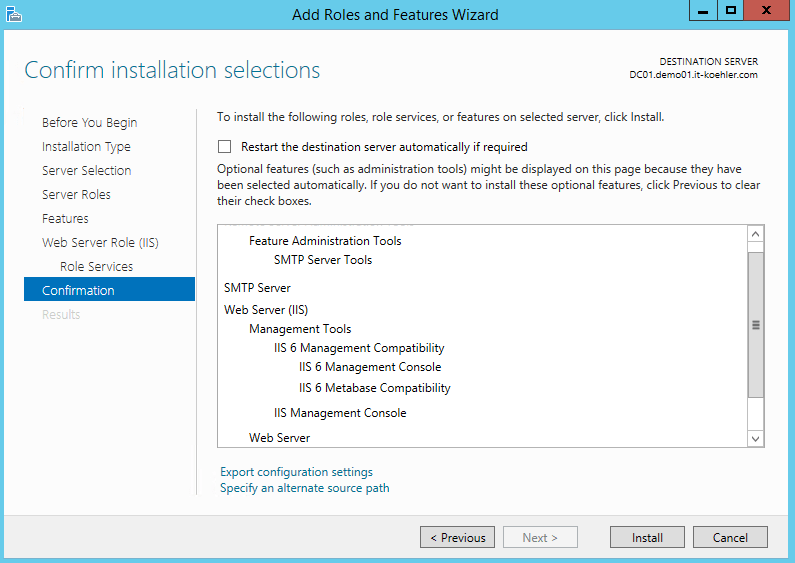
Task: Click the scrollbar thumb in selections list
Action: pos(756,325)
